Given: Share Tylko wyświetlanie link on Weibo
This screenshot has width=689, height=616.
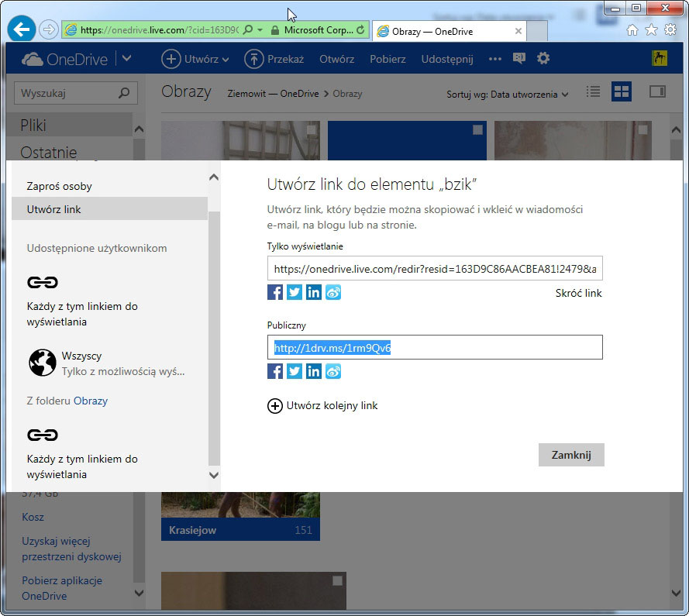Looking at the screenshot, I should coord(333,292).
